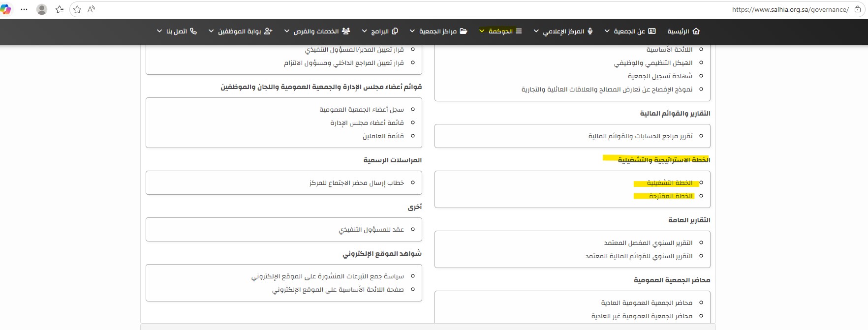This screenshot has height=330, width=868.
Task: Go to الرئيسية in the navigation bar
Action: (x=678, y=31)
